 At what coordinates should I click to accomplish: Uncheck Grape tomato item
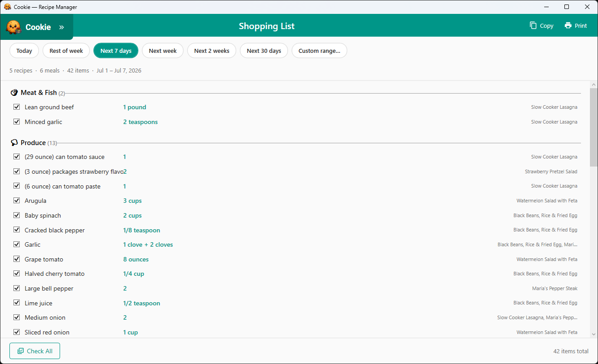(17, 259)
